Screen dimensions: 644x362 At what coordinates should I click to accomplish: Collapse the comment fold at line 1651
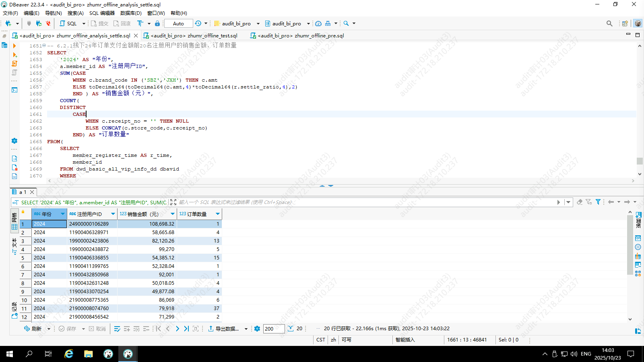44,45
